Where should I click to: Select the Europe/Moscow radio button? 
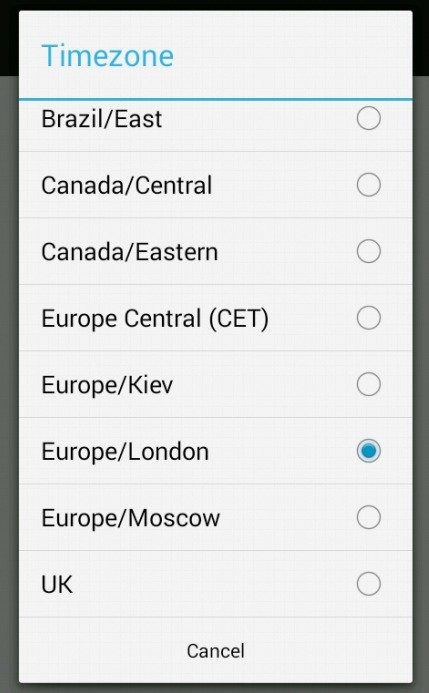point(368,517)
